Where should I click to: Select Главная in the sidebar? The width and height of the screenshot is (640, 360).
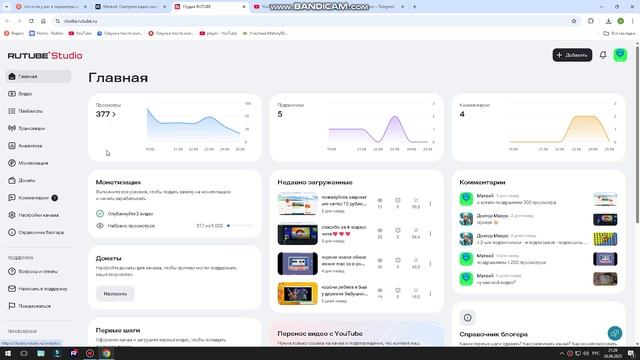click(x=38, y=76)
